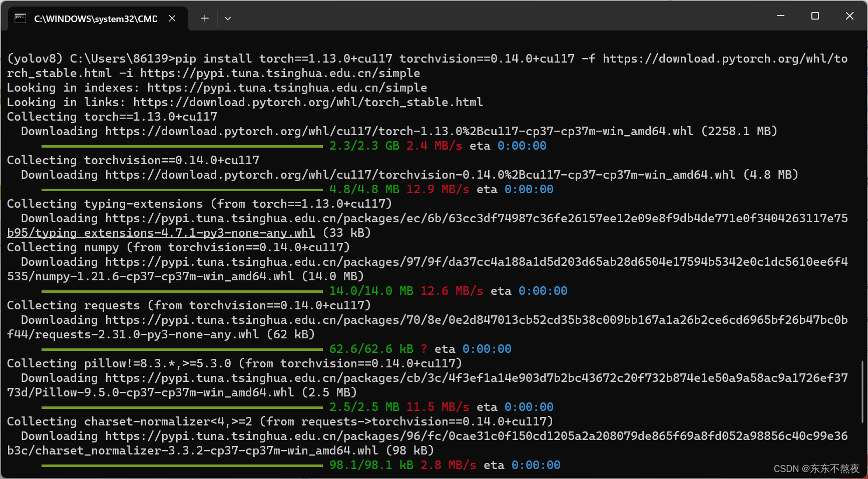The width and height of the screenshot is (868, 479).
Task: Click 'Collecting torch==1.13.0+cu117' line
Action: (112, 117)
